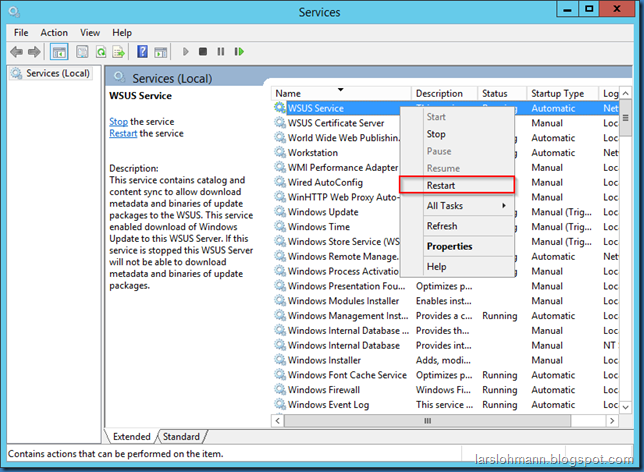The image size is (644, 472).
Task: Click gear icon beside Workstation service
Action: pyautogui.click(x=280, y=152)
